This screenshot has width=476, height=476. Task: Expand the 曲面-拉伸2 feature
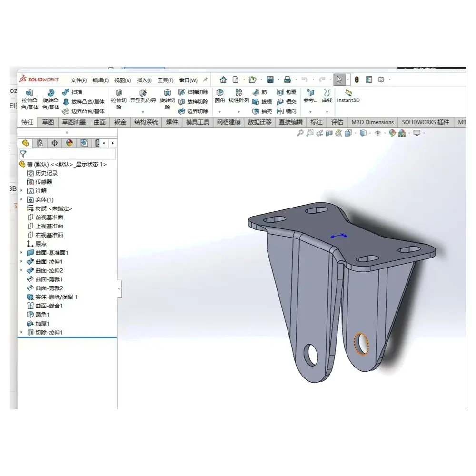tap(21, 270)
